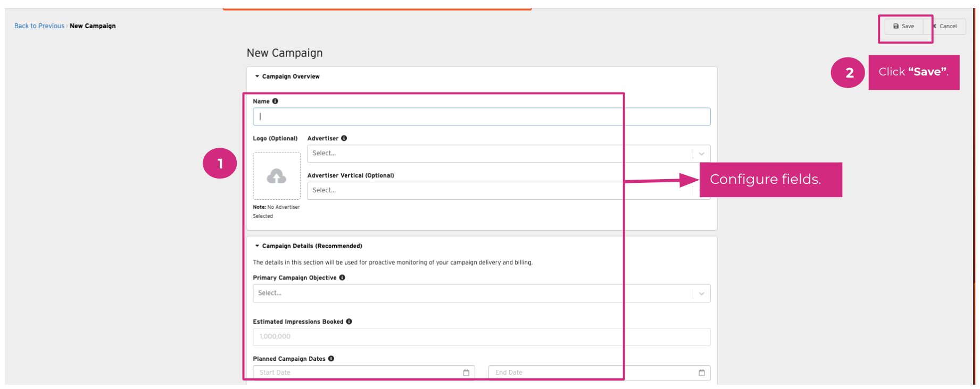Open the Start Date calendar icon

tap(466, 373)
